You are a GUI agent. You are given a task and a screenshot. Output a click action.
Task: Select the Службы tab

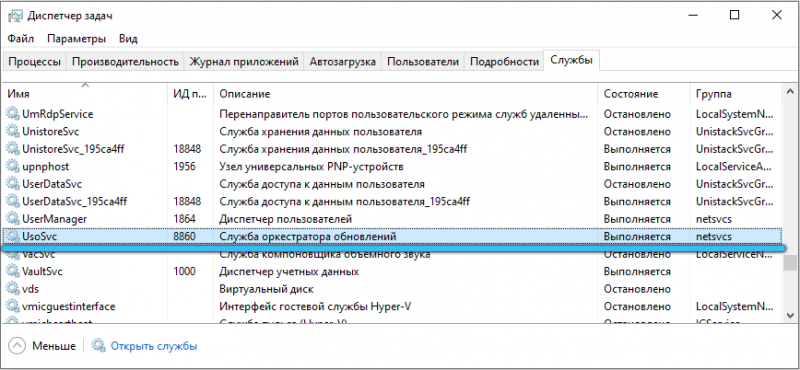point(571,60)
